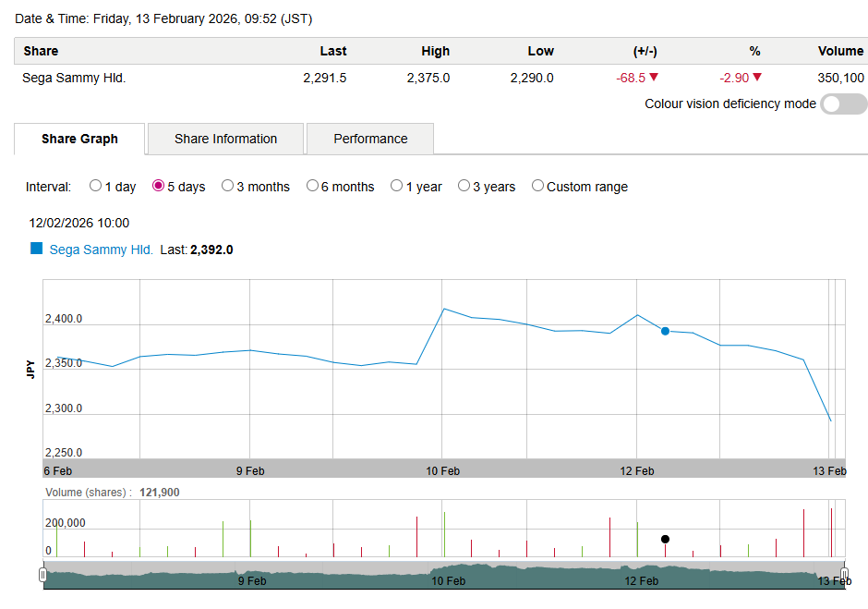Open the Share Graph tab
Viewport: 868px width, 609px height.
(x=79, y=140)
